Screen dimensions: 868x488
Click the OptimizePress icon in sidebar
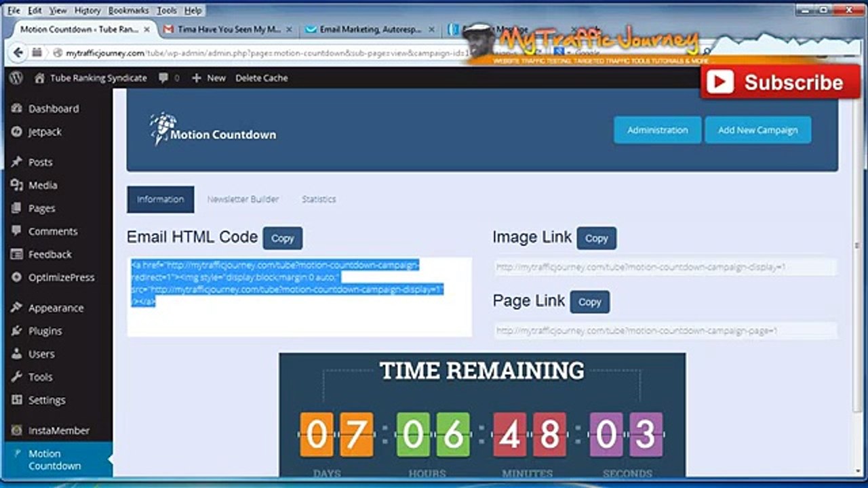[x=17, y=277]
